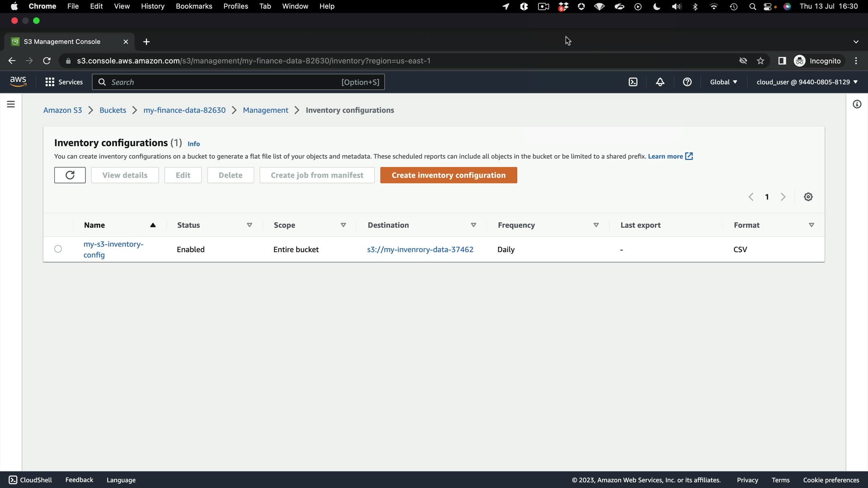868x488 pixels.
Task: Expand the Global region dropdown
Action: point(723,82)
